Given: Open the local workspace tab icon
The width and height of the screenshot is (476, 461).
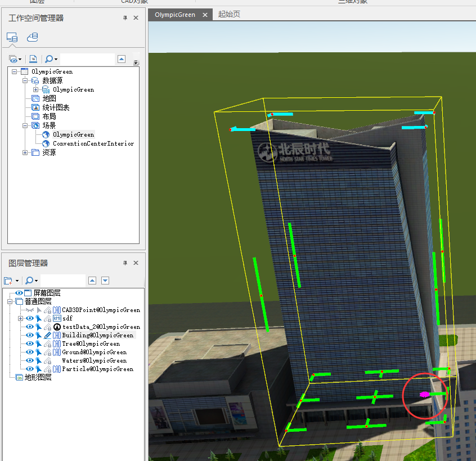Looking at the screenshot, I should 12,37.
